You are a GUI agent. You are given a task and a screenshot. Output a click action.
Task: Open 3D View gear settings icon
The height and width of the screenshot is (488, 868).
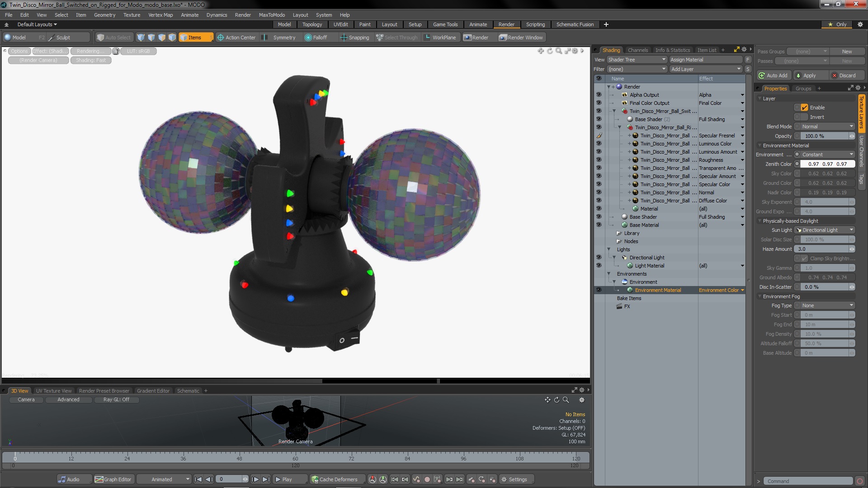pos(582,400)
